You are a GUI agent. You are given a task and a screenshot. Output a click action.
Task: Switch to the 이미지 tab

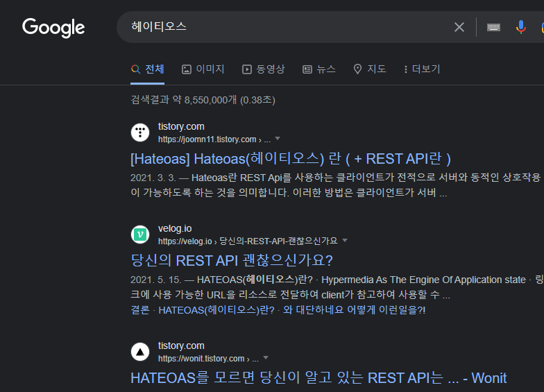203,69
